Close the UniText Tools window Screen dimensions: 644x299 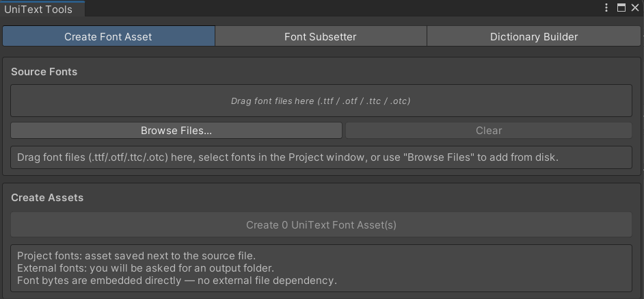click(x=634, y=8)
